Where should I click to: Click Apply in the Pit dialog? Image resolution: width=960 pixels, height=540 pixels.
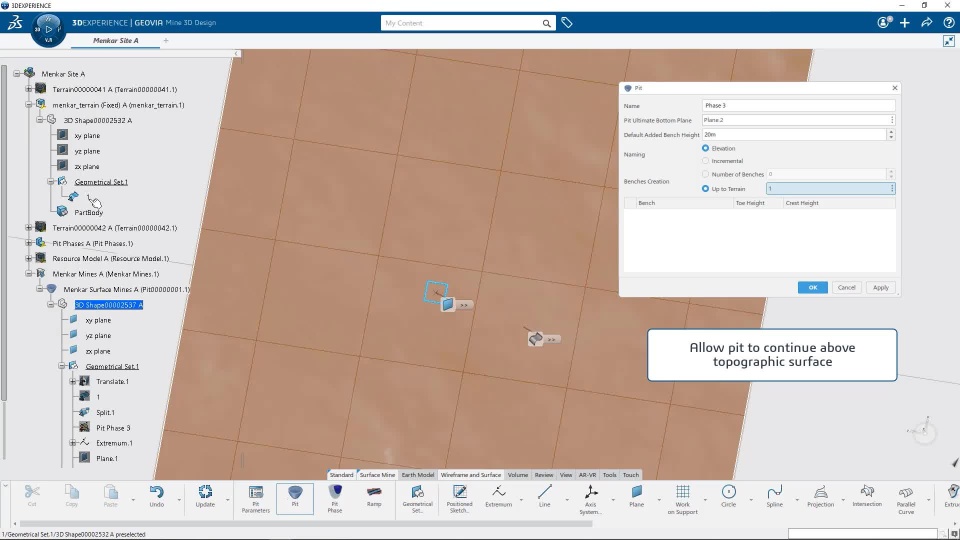(881, 287)
